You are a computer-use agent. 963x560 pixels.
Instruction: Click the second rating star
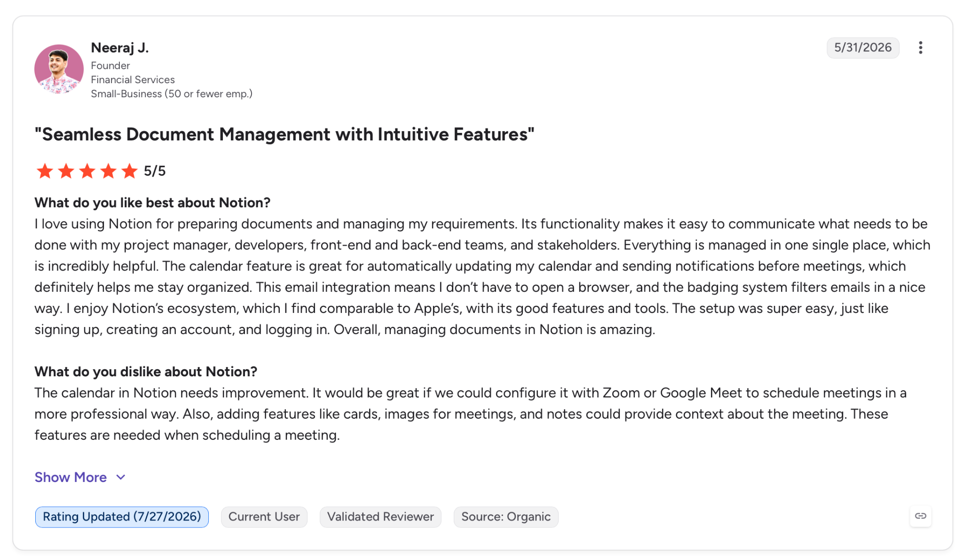point(66,171)
